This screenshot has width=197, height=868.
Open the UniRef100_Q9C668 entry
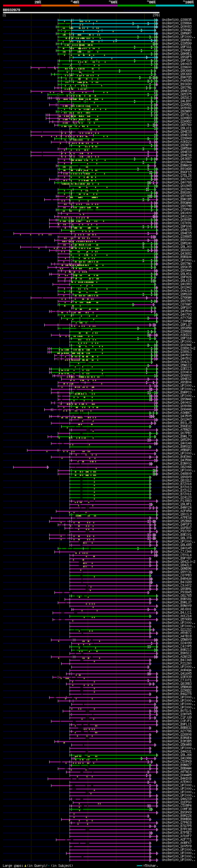point(177,71)
